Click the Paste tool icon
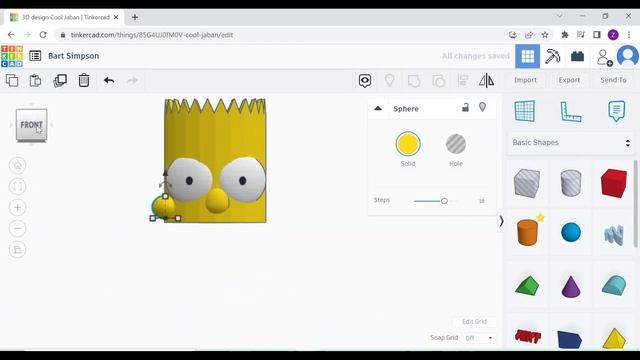Viewport: 640px width, 360px height. click(36, 80)
